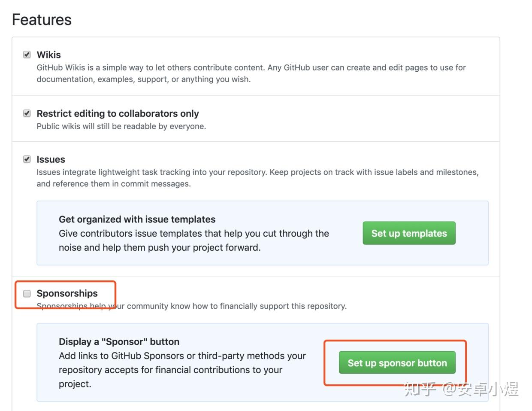Click the Restrict editing description text
The height and width of the screenshot is (411, 532).
pos(121,126)
